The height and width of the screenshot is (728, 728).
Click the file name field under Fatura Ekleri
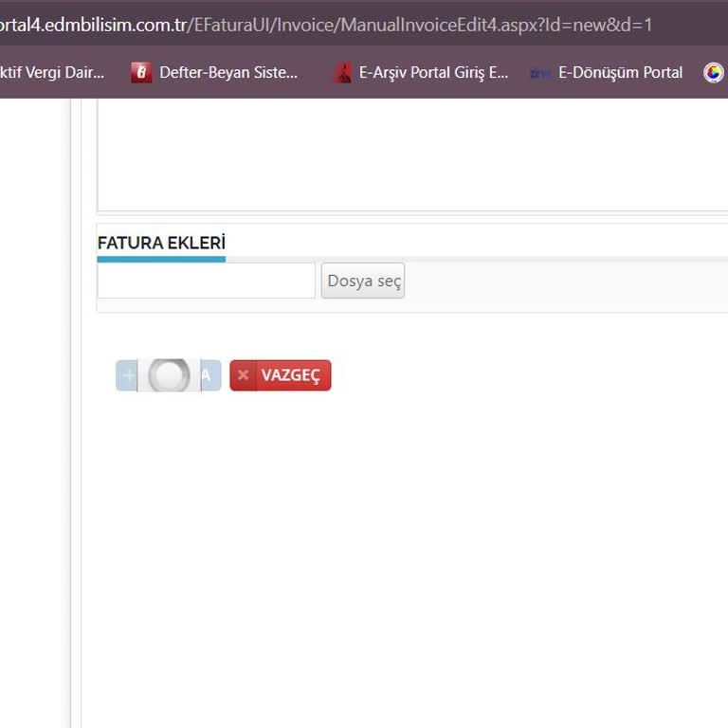(206, 281)
